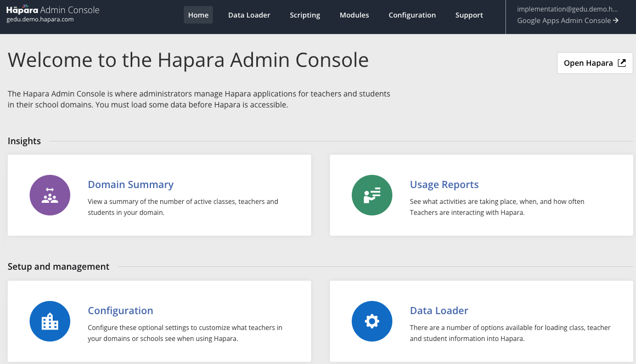This screenshot has height=364, width=636.
Task: Click the Usage Reports description text
Action: pyautogui.click(x=497, y=207)
